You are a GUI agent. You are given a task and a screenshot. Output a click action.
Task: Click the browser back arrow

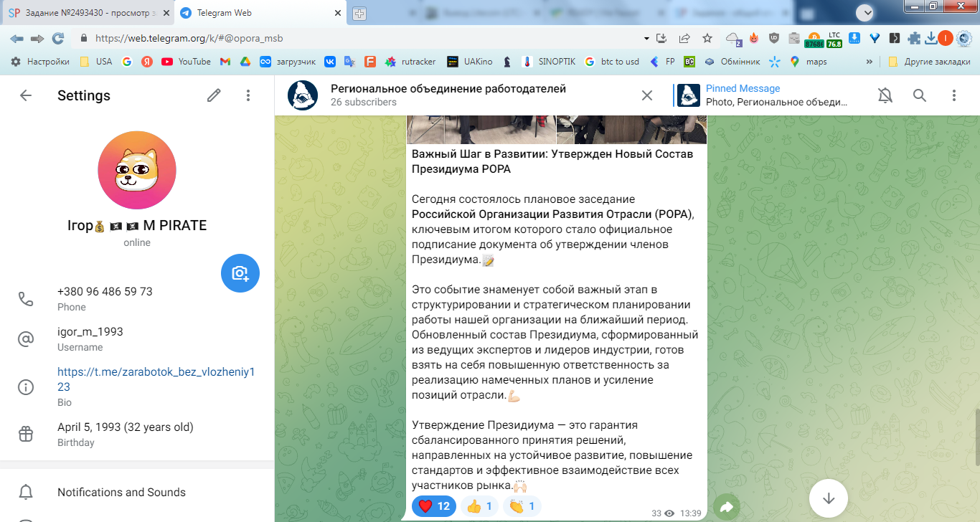[x=17, y=38]
